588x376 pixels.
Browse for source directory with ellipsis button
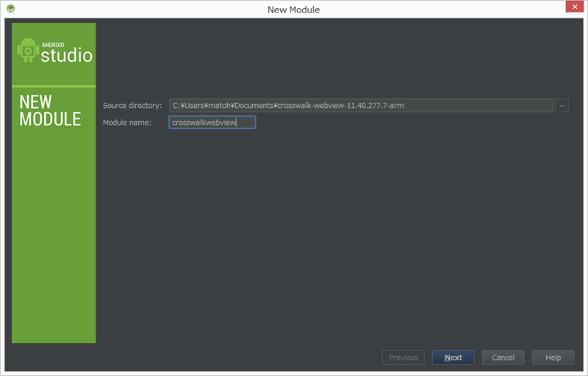point(562,105)
